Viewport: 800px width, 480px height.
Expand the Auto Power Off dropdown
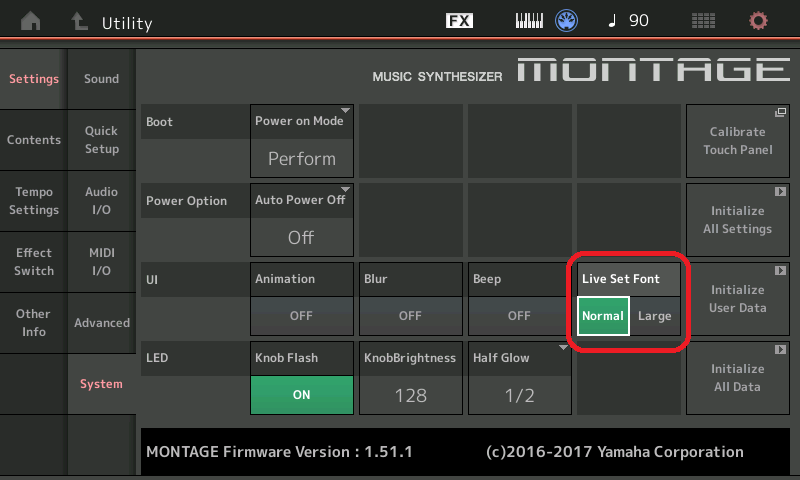301,218
